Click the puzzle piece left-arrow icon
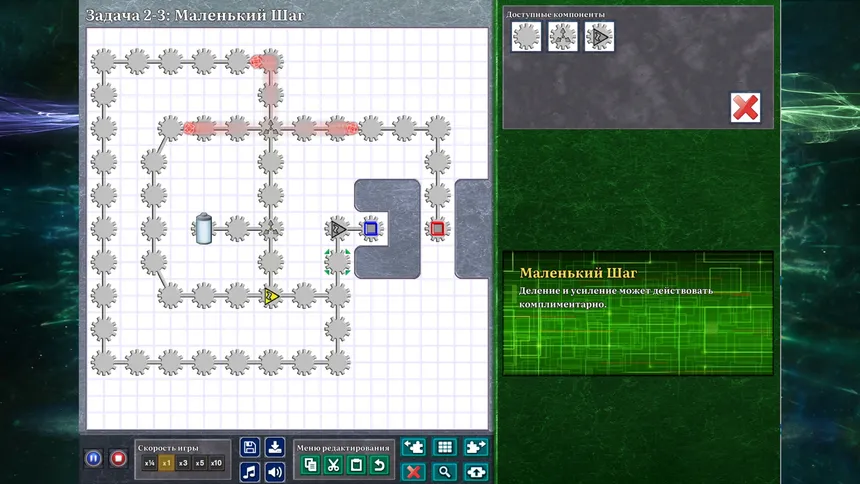This screenshot has height=484, width=860. (414, 447)
